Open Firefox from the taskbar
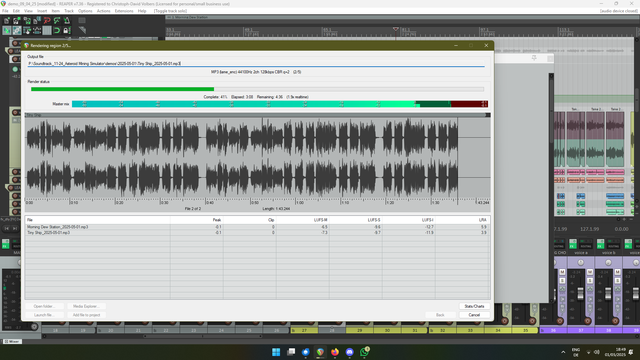 (x=335, y=352)
